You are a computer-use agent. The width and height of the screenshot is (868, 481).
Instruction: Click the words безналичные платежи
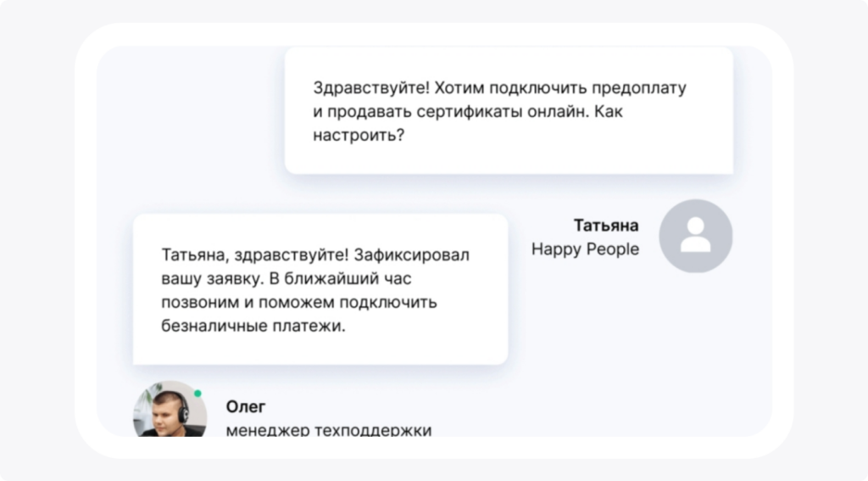click(253, 326)
